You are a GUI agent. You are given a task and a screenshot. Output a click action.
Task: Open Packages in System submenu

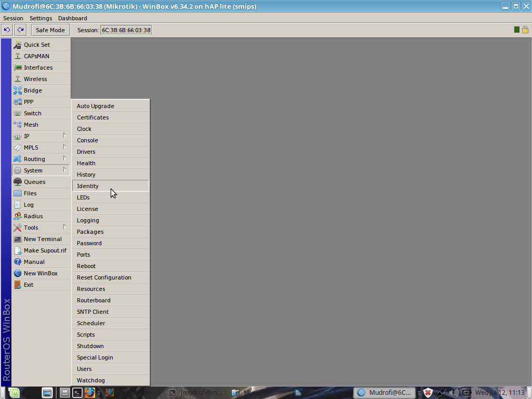click(x=111, y=232)
